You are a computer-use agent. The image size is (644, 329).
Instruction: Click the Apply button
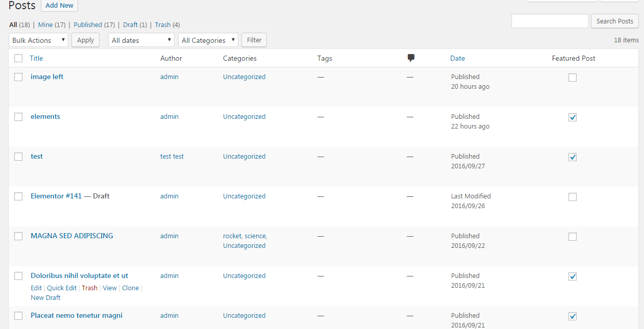pyautogui.click(x=85, y=40)
